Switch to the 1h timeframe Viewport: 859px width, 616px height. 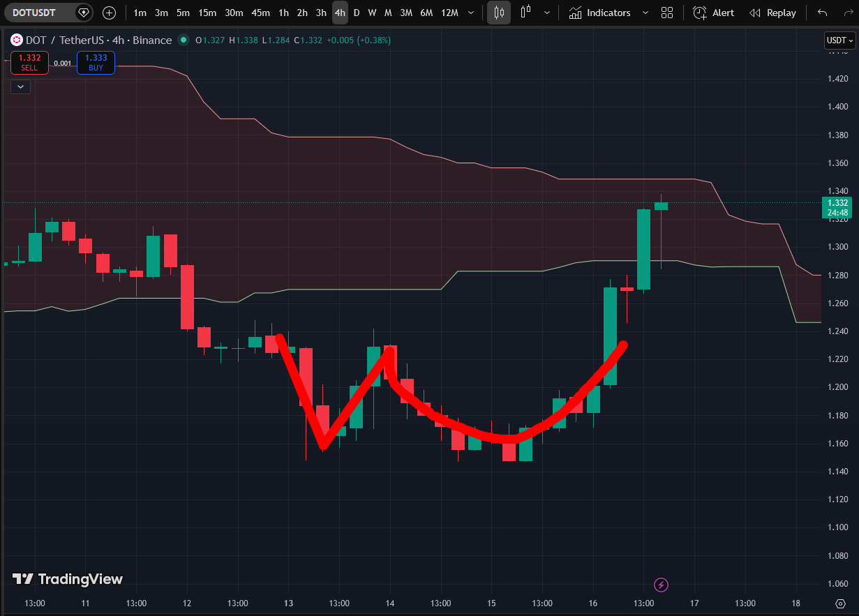click(x=283, y=13)
